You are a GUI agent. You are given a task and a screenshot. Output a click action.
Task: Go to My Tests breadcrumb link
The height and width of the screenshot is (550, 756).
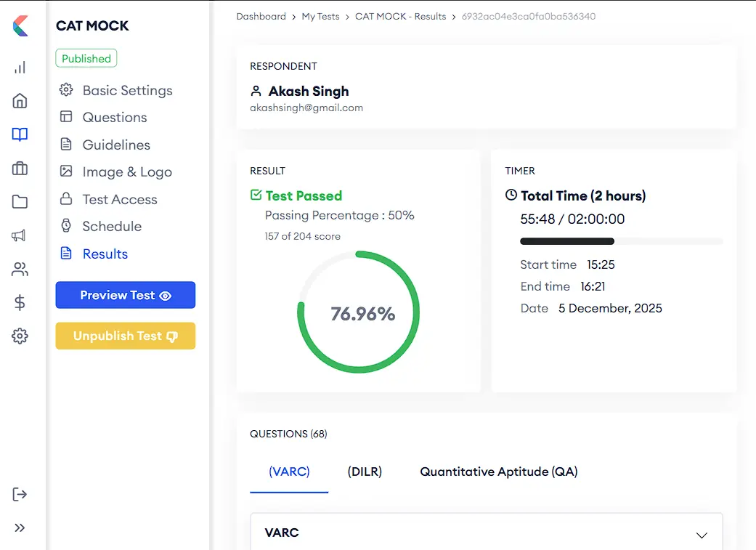(320, 16)
